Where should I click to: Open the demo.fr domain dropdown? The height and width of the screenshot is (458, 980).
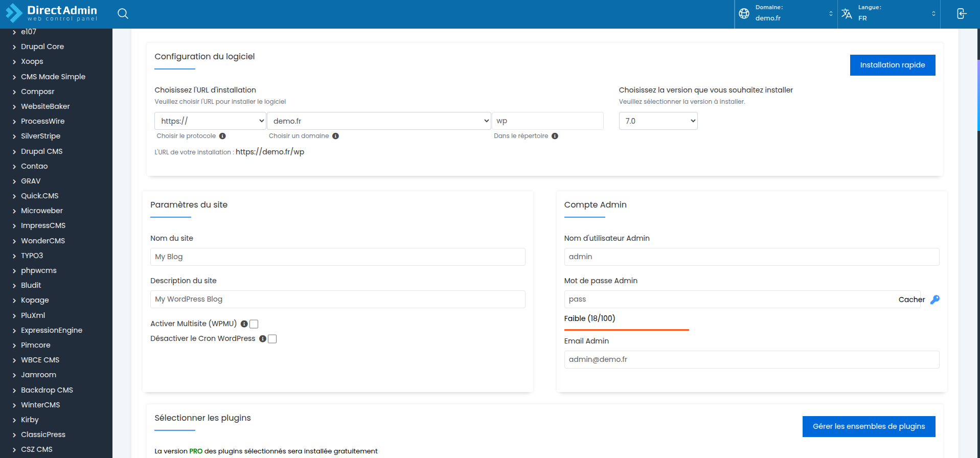379,121
